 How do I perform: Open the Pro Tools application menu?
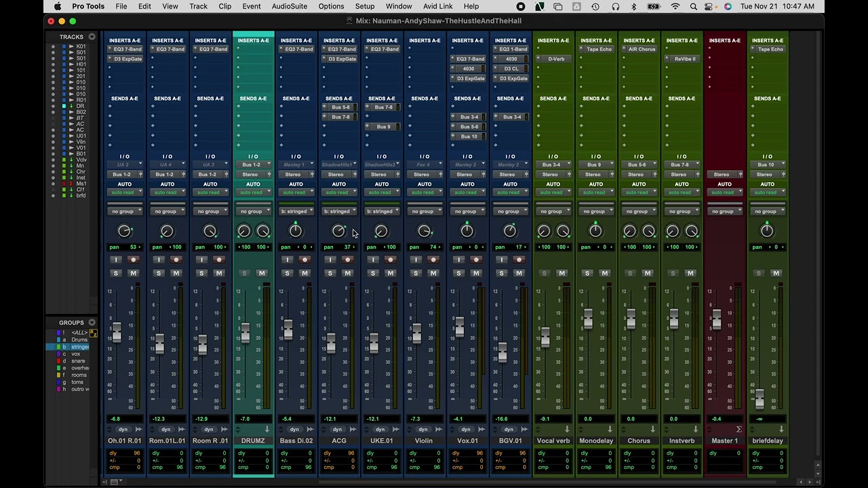click(x=88, y=6)
